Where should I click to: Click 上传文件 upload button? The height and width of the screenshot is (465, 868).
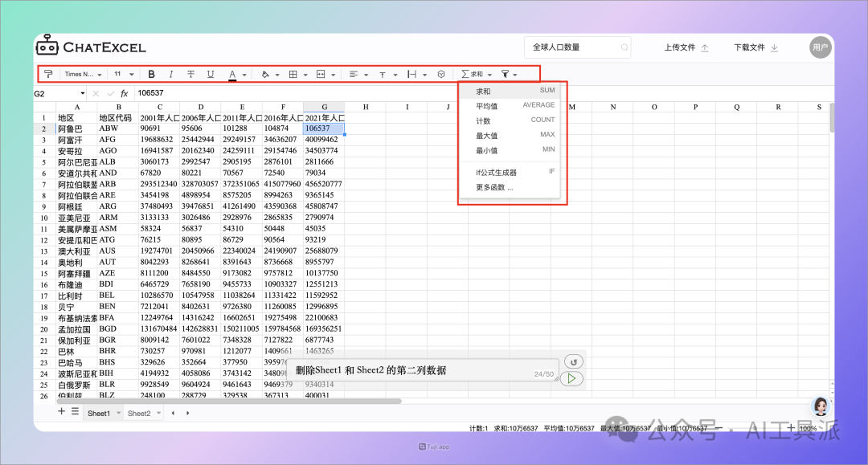pyautogui.click(x=686, y=47)
